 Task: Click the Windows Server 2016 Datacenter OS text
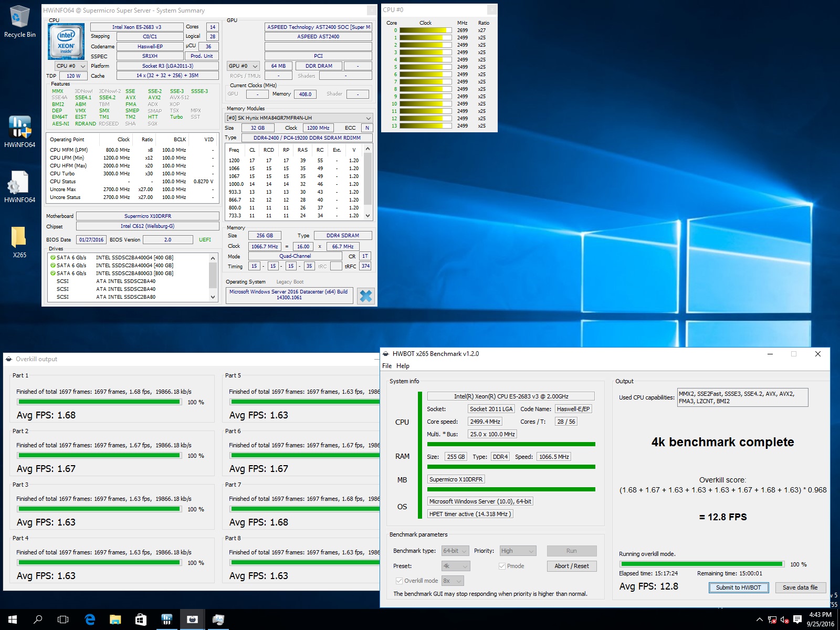coord(289,295)
